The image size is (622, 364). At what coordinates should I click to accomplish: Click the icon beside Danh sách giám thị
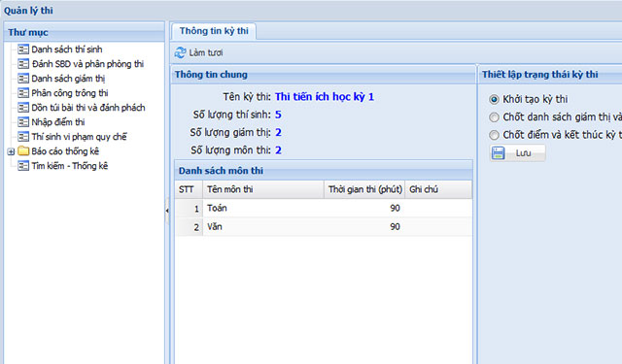pyautogui.click(x=23, y=79)
